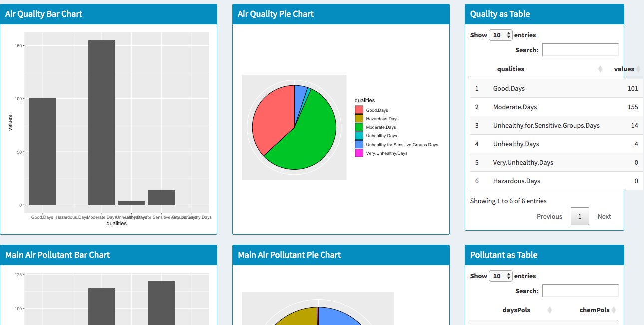644x325 pixels.
Task: Click the qualities legend title in pie chart
Action: (x=365, y=100)
